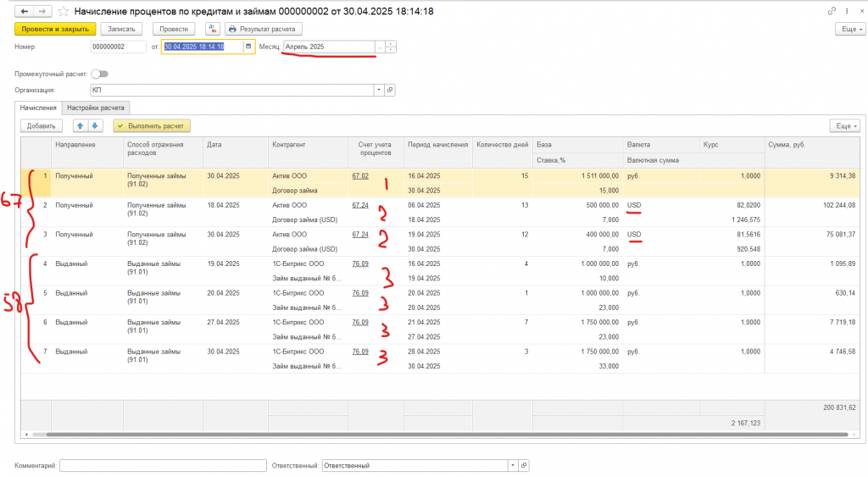868x477 pixels.
Task: Open the date picker calendar icon
Action: 248,47
